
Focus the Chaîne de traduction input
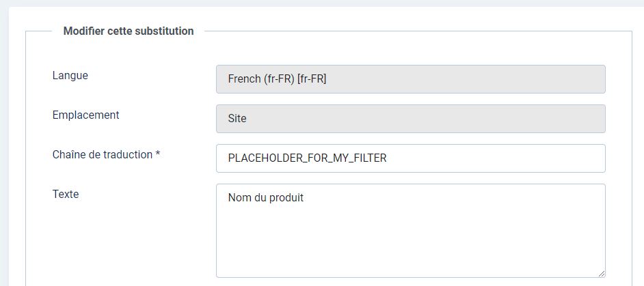[410, 158]
